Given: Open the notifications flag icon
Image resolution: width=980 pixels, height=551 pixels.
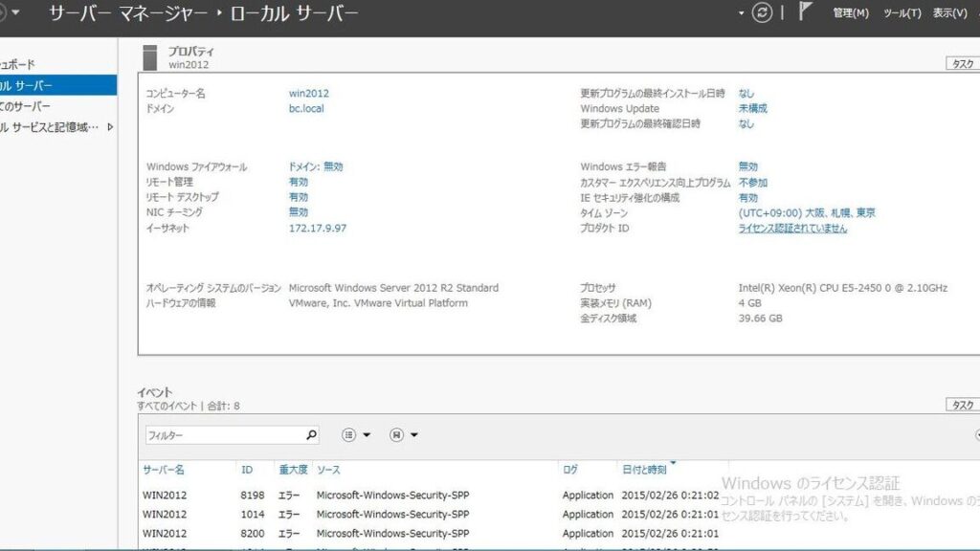Looking at the screenshot, I should [x=805, y=11].
